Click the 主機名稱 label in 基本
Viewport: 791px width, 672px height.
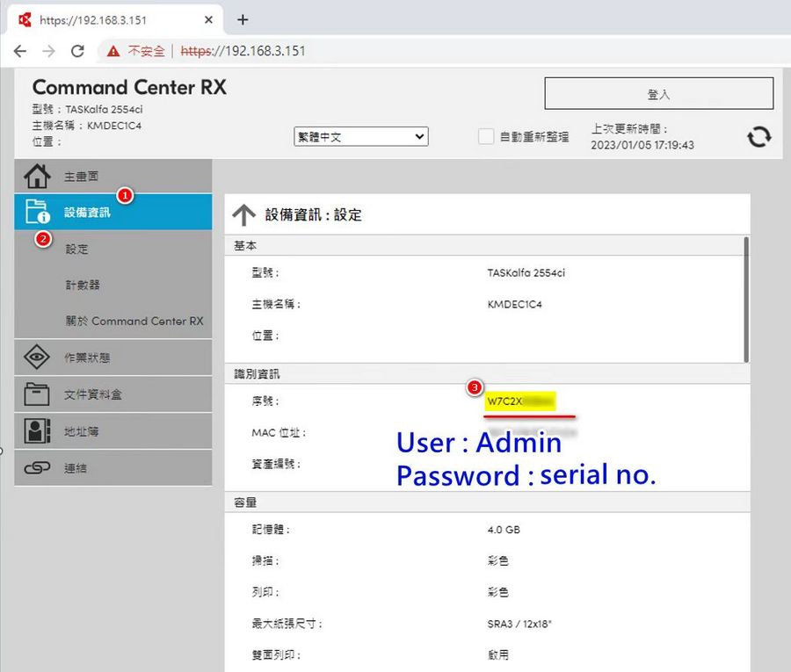click(x=277, y=304)
